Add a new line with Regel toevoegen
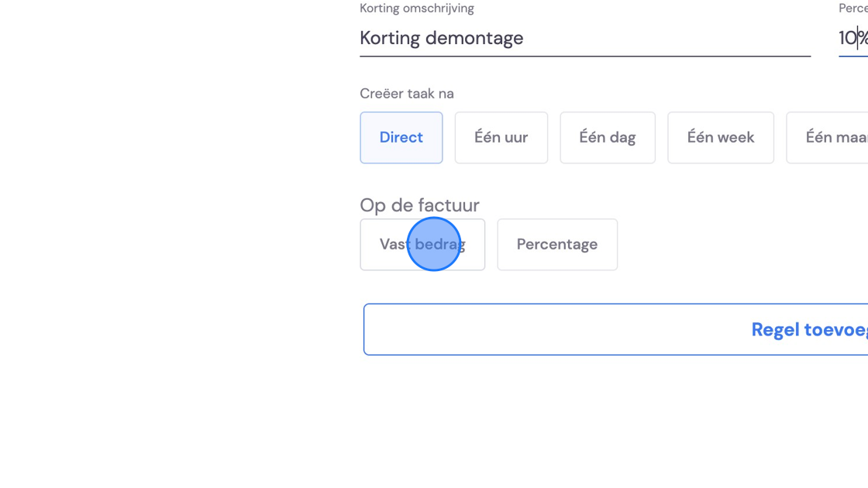The height and width of the screenshot is (488, 868). [615, 329]
